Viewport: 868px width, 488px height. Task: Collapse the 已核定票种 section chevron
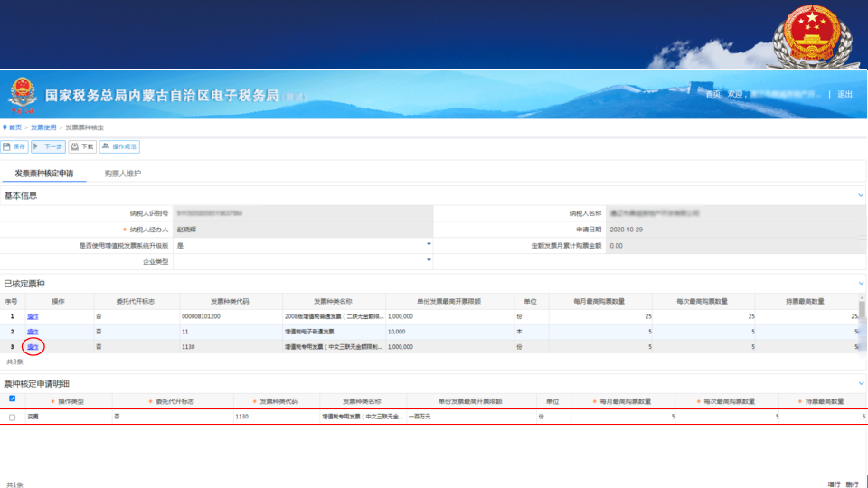861,283
